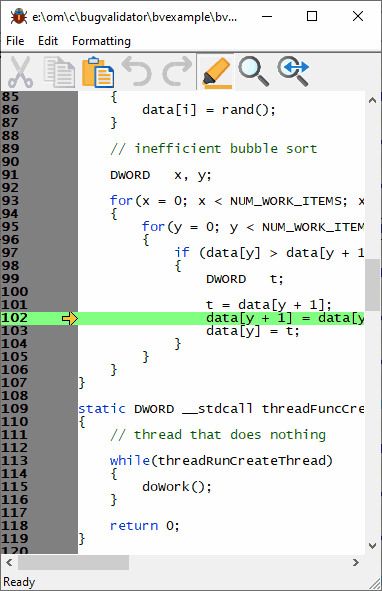Click the horizontal scrollbar left arrow
Viewport: 382px width, 591px height.
[9, 562]
